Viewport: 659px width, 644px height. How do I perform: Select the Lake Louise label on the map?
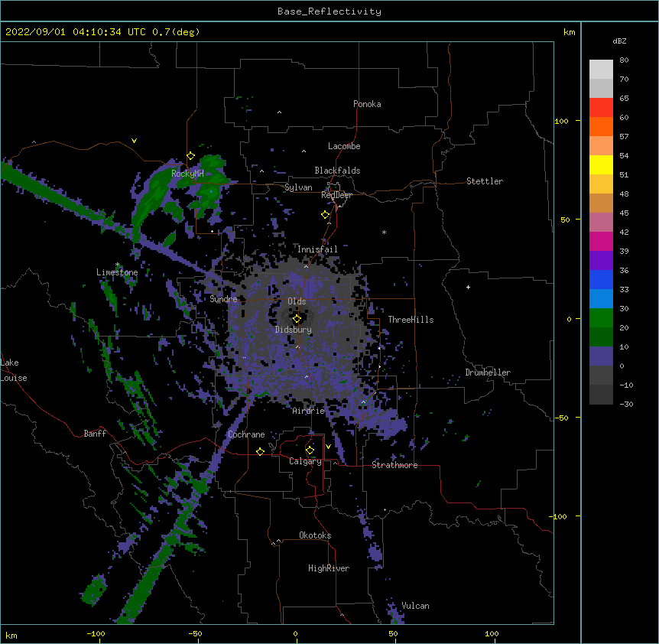[x=14, y=370]
